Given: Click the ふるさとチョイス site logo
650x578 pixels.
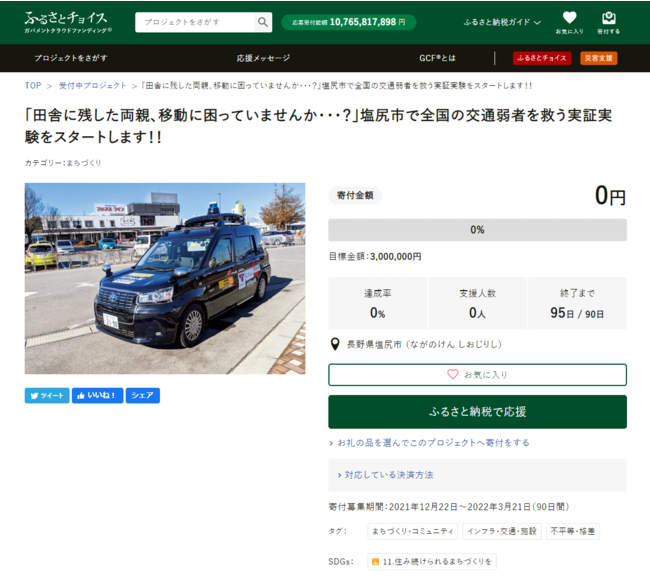Looking at the screenshot, I should click(x=67, y=22).
